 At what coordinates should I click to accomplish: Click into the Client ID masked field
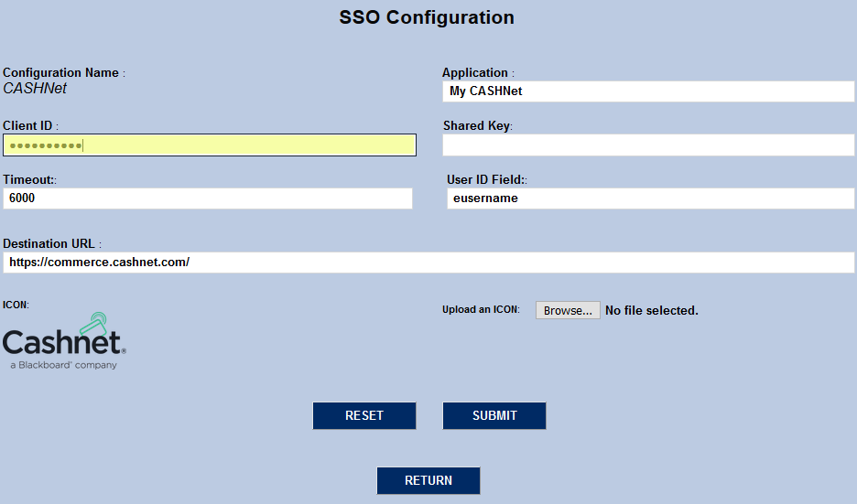click(210, 145)
